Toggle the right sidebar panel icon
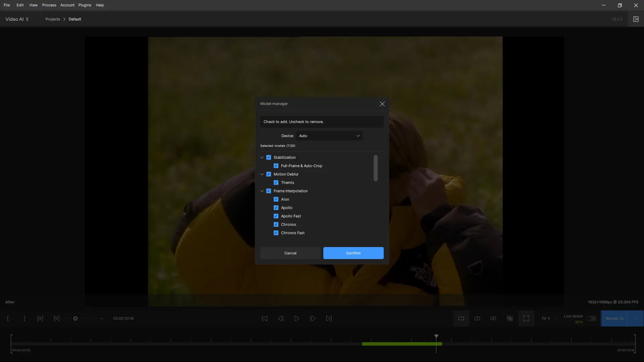Viewport: 644px width, 362px height. coord(636,19)
